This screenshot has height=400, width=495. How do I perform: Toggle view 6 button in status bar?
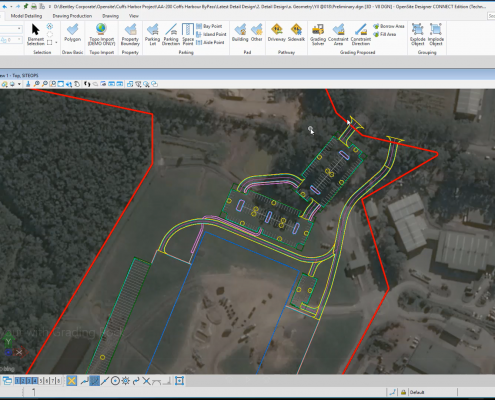pyautogui.click(x=47, y=381)
